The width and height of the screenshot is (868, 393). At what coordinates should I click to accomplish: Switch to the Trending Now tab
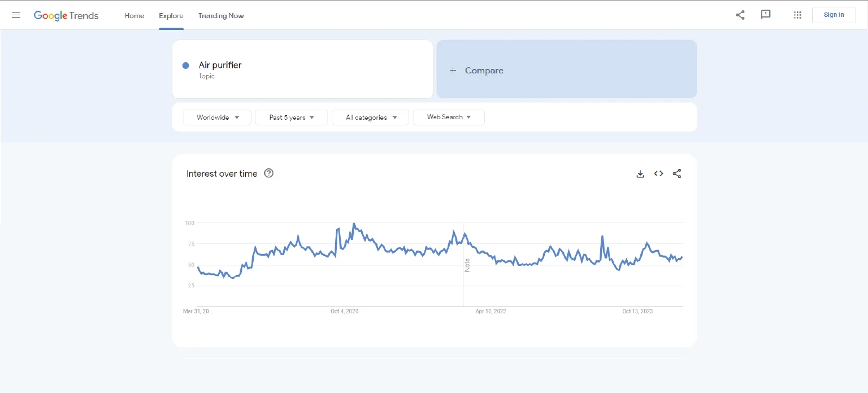pyautogui.click(x=221, y=16)
